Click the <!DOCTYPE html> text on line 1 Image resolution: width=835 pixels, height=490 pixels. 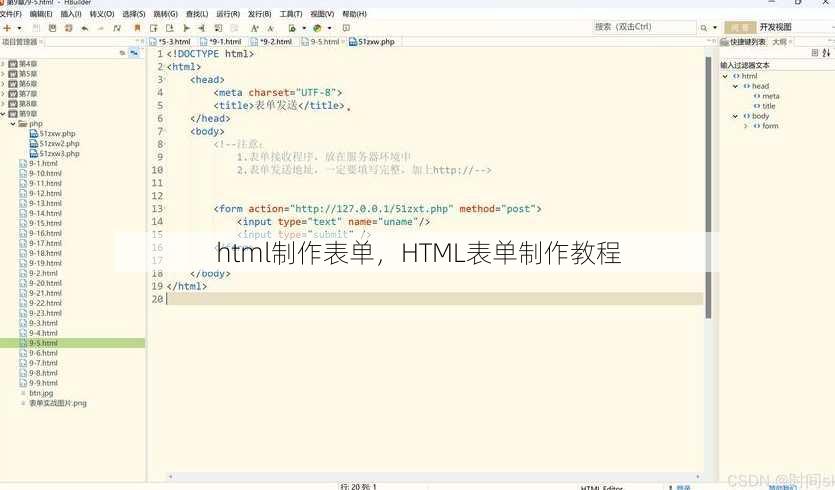click(210, 54)
